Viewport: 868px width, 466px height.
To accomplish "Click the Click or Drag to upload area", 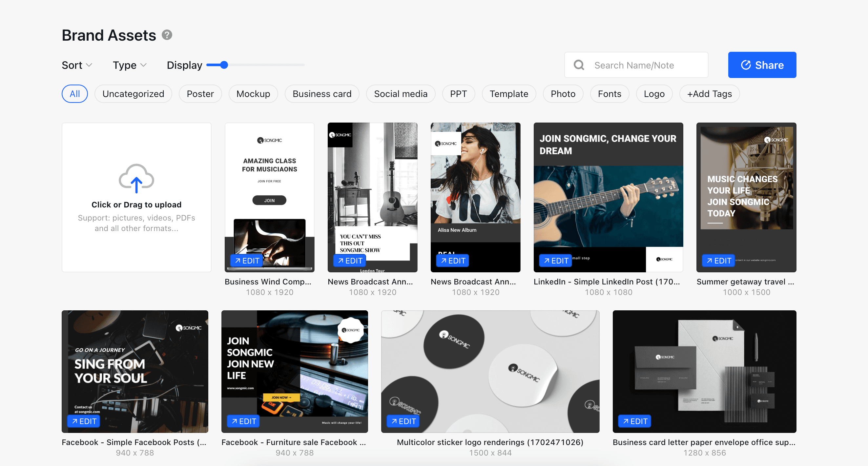I will tap(136, 197).
